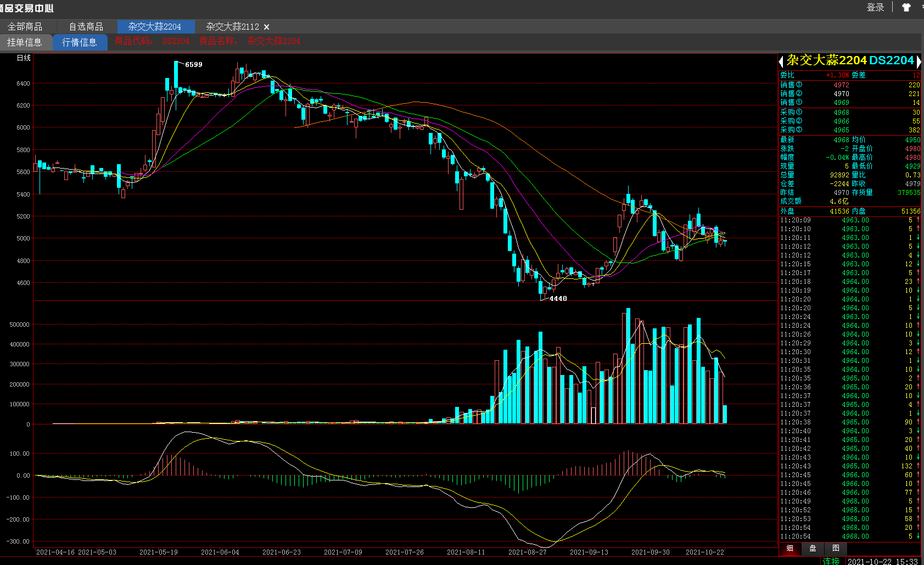
Task: Select the 11:20:09 tick row
Action: point(850,220)
